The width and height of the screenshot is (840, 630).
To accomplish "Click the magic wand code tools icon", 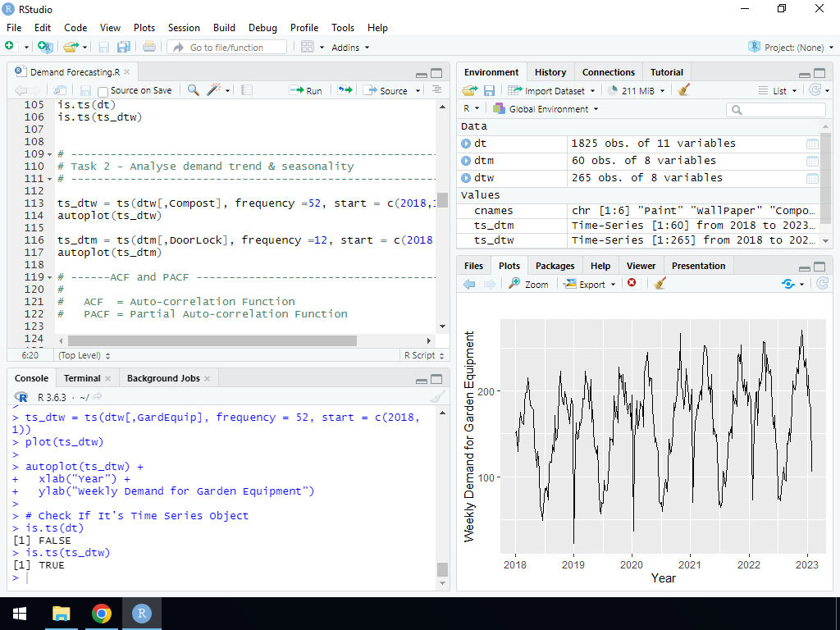I will coord(214,90).
